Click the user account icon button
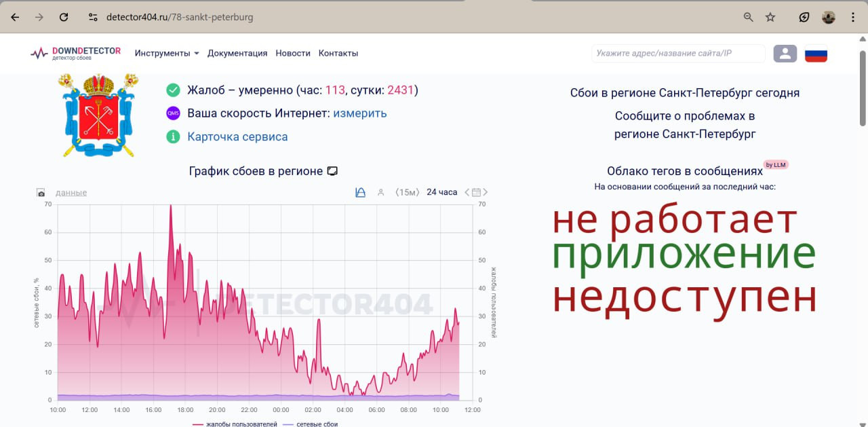 pyautogui.click(x=785, y=54)
